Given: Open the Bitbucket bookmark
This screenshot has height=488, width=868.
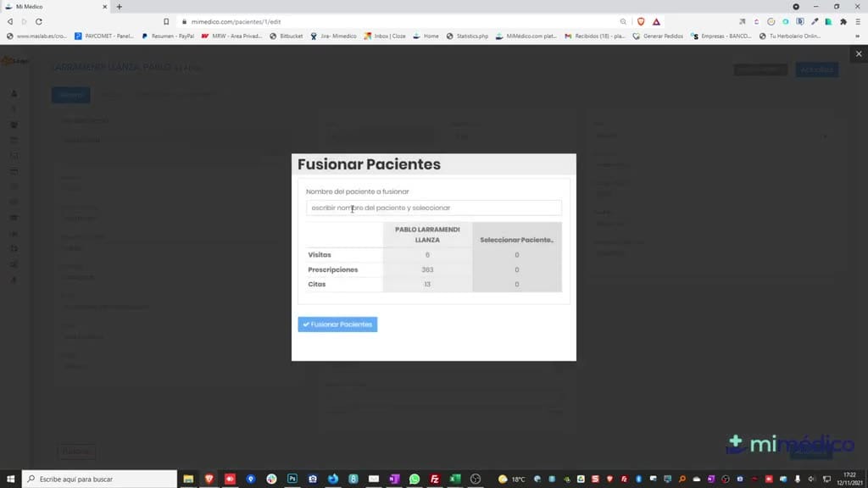Looking at the screenshot, I should (x=287, y=36).
